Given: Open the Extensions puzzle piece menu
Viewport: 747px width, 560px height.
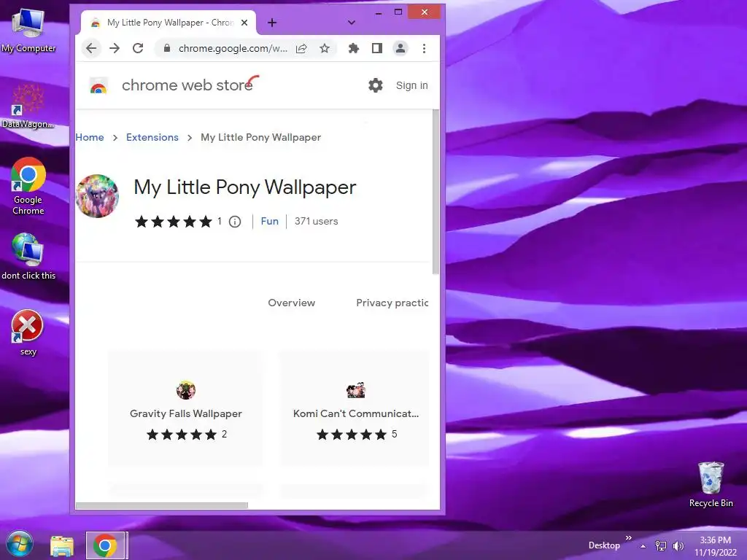Looking at the screenshot, I should [x=354, y=48].
